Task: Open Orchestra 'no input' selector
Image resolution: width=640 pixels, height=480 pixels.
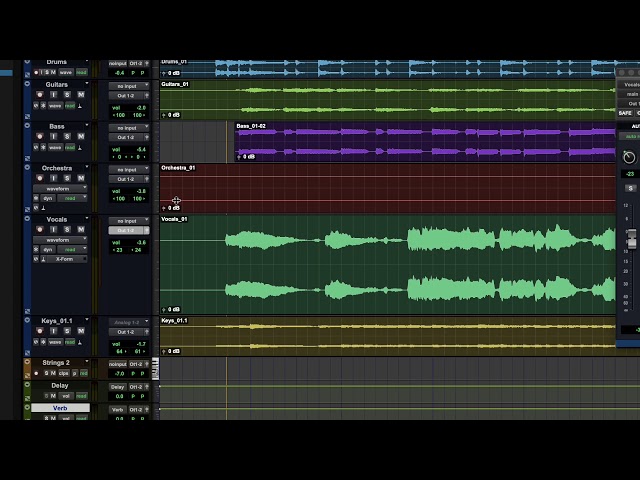Action: coord(129,169)
